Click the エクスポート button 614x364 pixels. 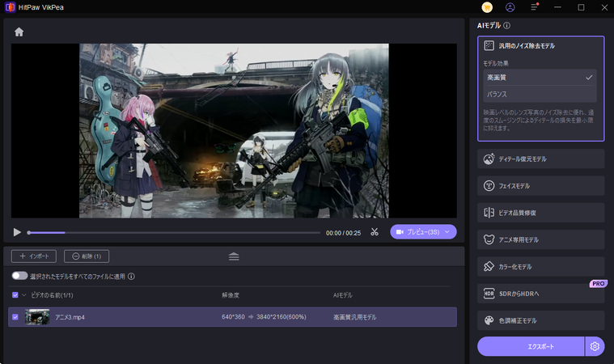(x=530, y=346)
